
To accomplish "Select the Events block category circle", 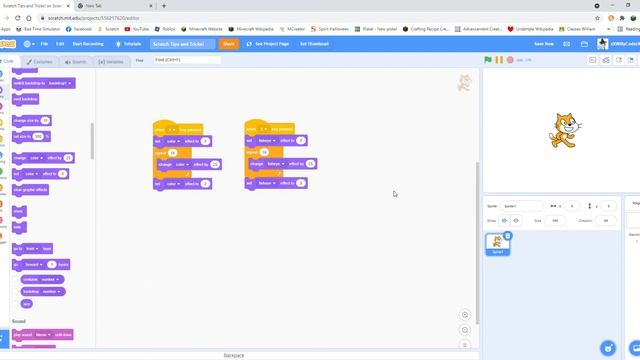I will coord(1,122).
